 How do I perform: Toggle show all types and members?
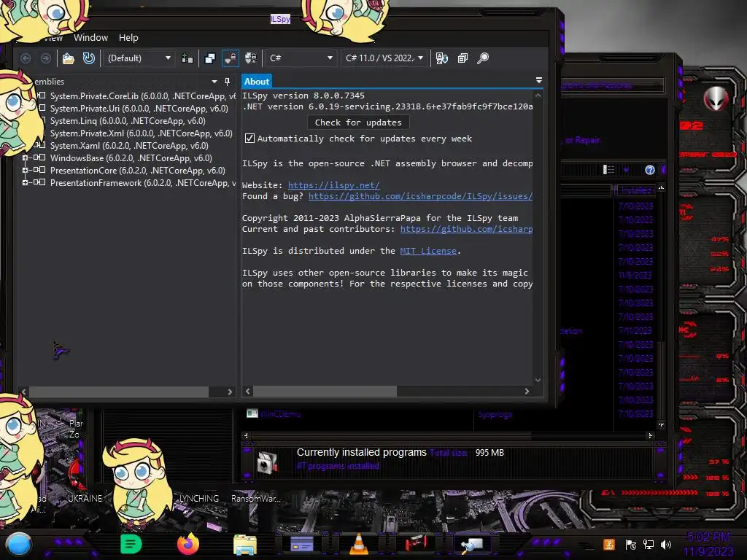tap(251, 58)
